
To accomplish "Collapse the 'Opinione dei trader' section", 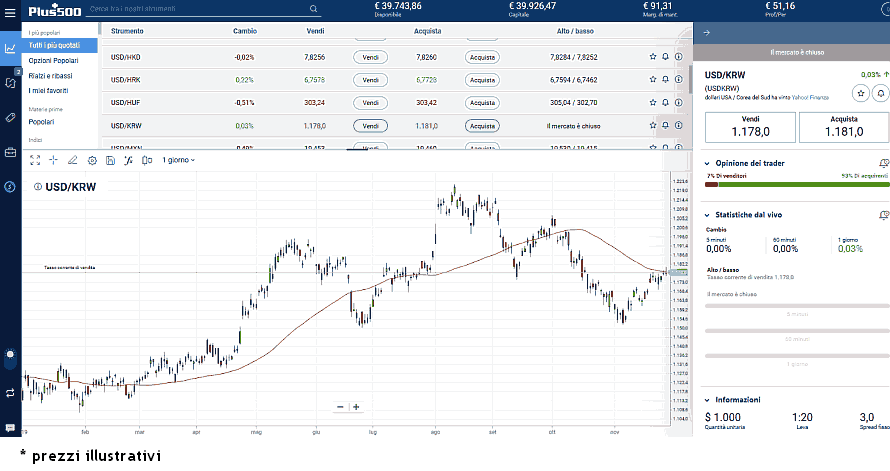I will click(x=708, y=163).
